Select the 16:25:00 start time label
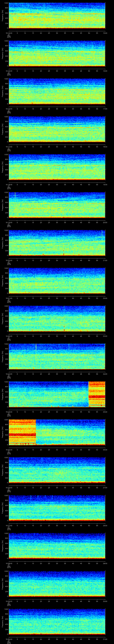 click(9, 450)
